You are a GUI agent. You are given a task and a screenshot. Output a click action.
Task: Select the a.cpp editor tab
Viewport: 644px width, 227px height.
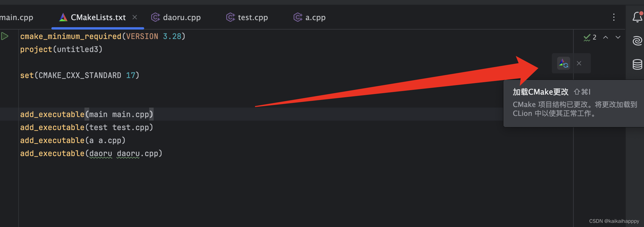pyautogui.click(x=315, y=17)
